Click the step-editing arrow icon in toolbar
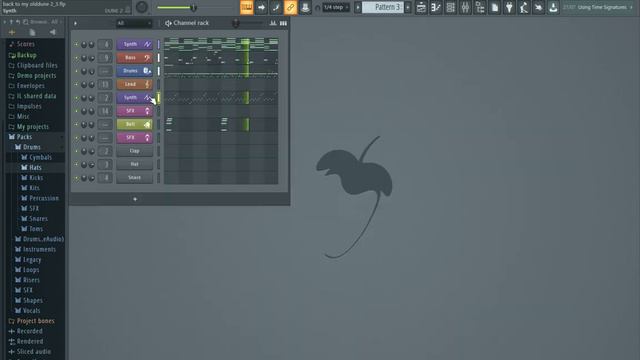 pos(261,7)
